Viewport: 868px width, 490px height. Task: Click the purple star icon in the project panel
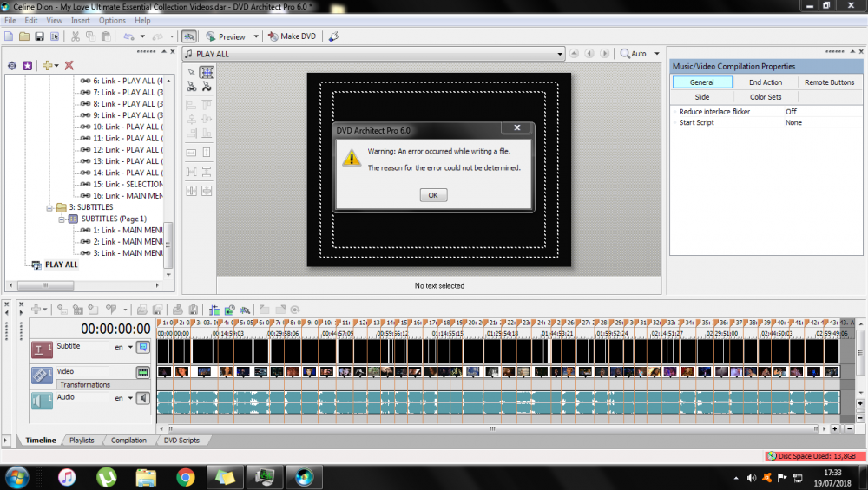click(x=28, y=66)
